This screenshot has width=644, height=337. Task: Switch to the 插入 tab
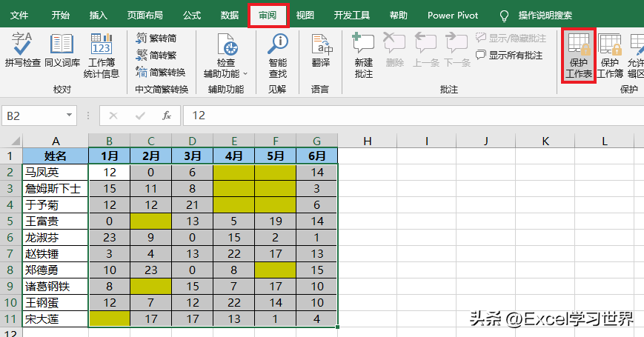(x=98, y=16)
